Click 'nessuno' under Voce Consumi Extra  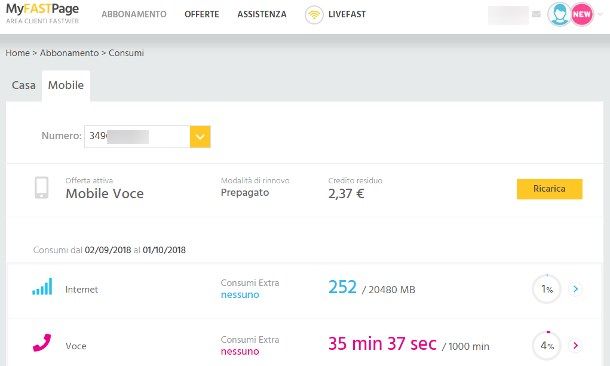[x=240, y=352]
